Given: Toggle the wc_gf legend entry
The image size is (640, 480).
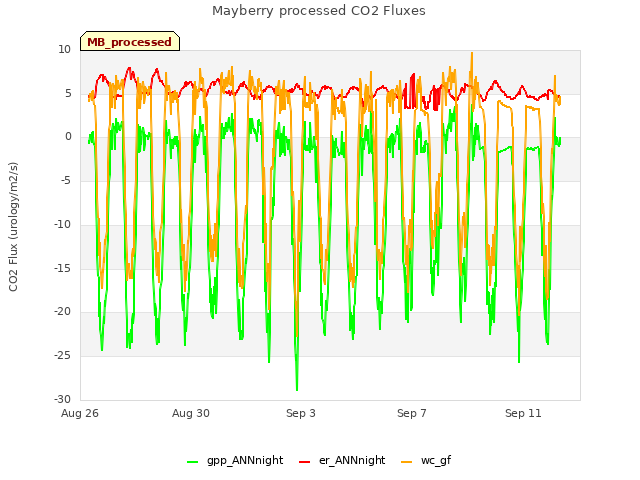Looking at the screenshot, I should (x=426, y=461).
